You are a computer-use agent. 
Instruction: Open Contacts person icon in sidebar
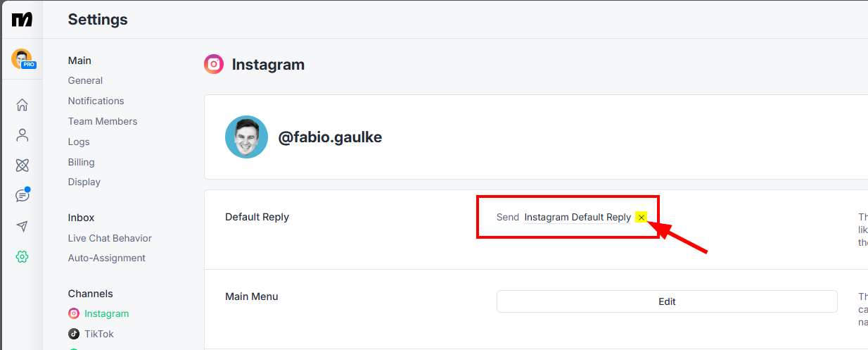(23, 135)
